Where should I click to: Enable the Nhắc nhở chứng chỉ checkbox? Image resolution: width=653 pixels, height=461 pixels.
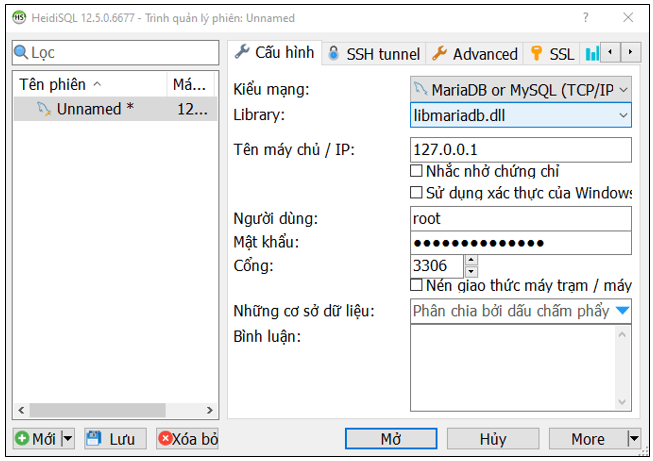[417, 171]
